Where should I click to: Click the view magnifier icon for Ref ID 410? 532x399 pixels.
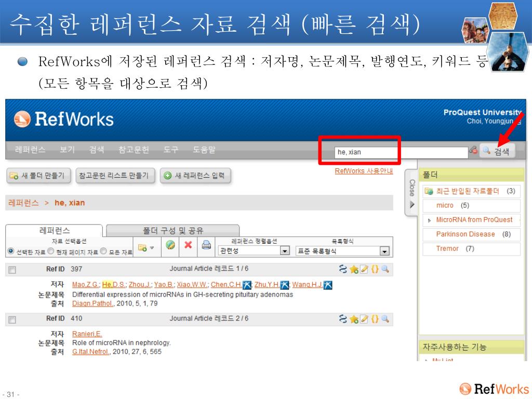click(x=385, y=320)
